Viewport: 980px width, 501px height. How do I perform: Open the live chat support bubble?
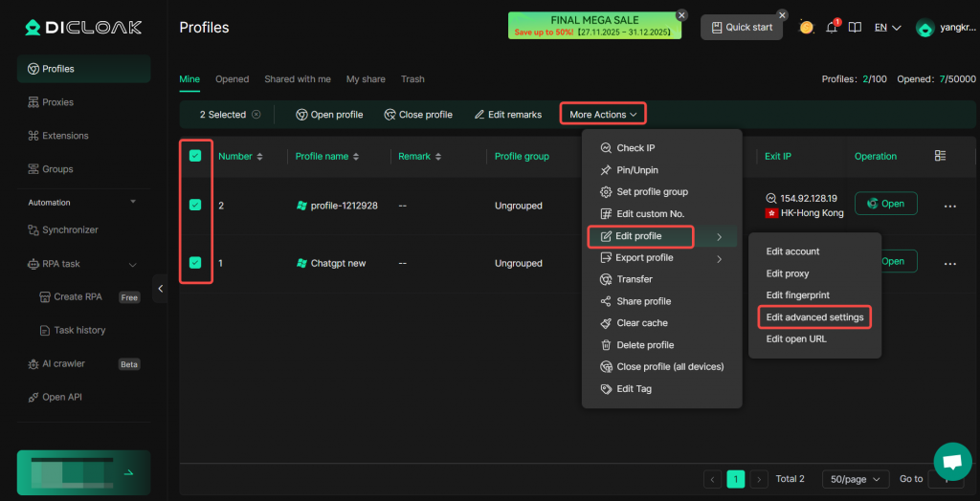pos(951,462)
